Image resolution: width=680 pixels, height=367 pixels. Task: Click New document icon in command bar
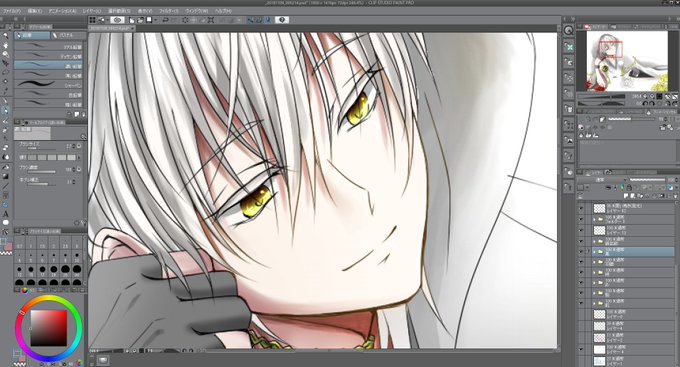[x=132, y=20]
